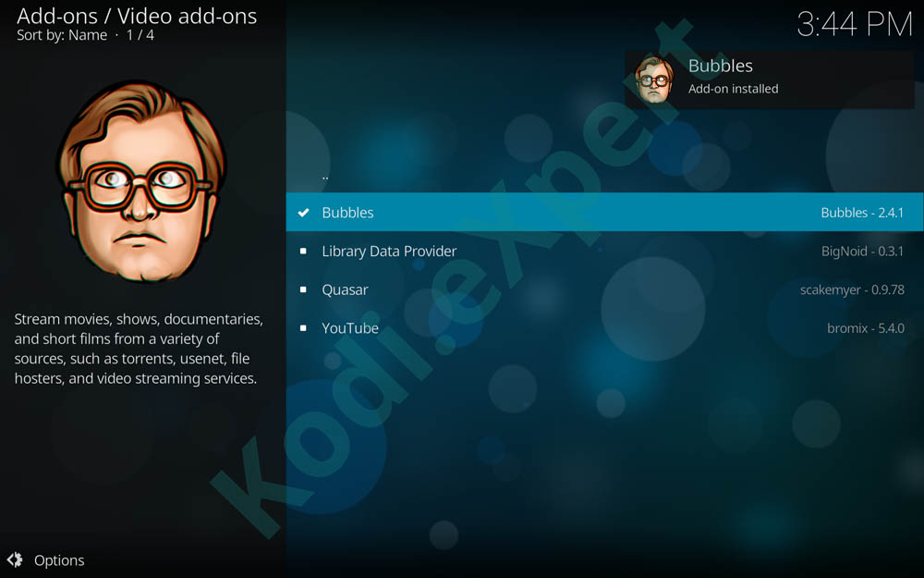Select the Bubbles add-on entry
The width and height of the screenshot is (924, 578).
(x=604, y=212)
